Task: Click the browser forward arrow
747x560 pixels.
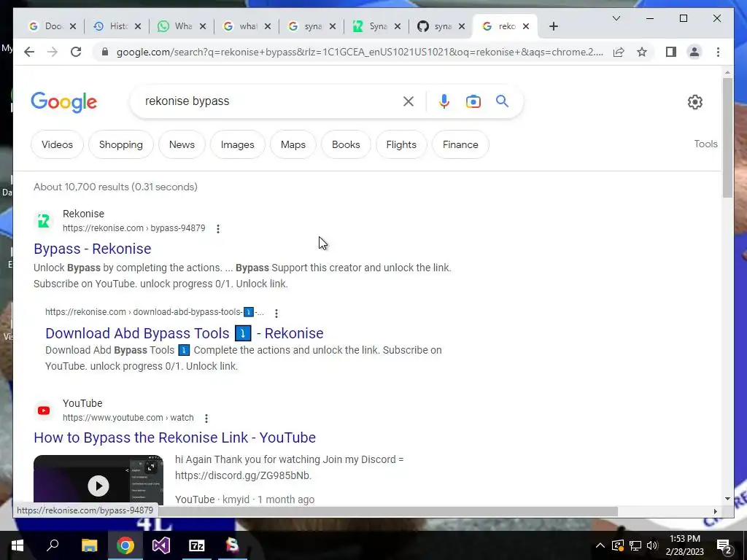Action: tap(53, 52)
